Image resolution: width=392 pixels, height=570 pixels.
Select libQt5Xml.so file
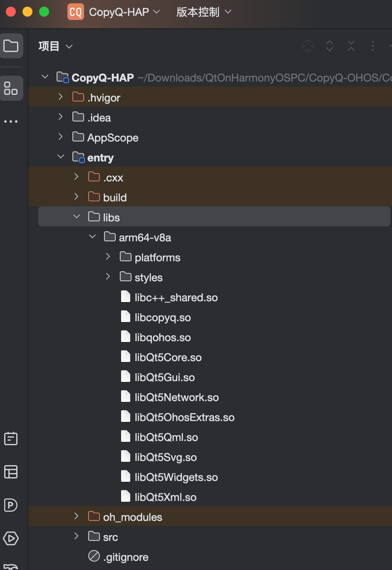[x=166, y=497]
